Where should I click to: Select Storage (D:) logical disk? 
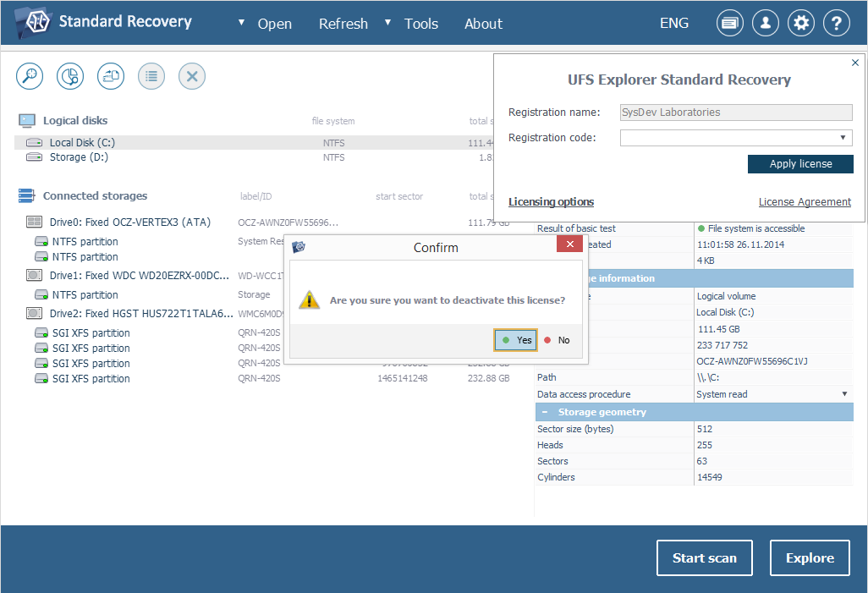80,157
